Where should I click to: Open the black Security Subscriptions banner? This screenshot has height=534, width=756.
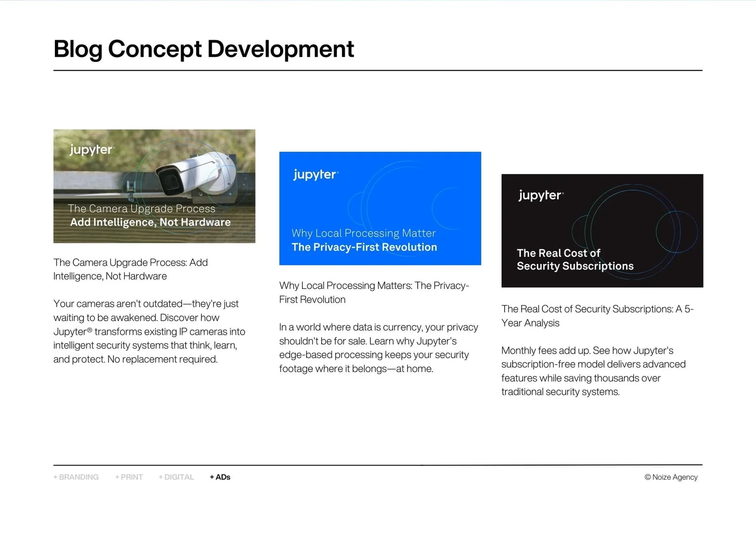(x=602, y=230)
